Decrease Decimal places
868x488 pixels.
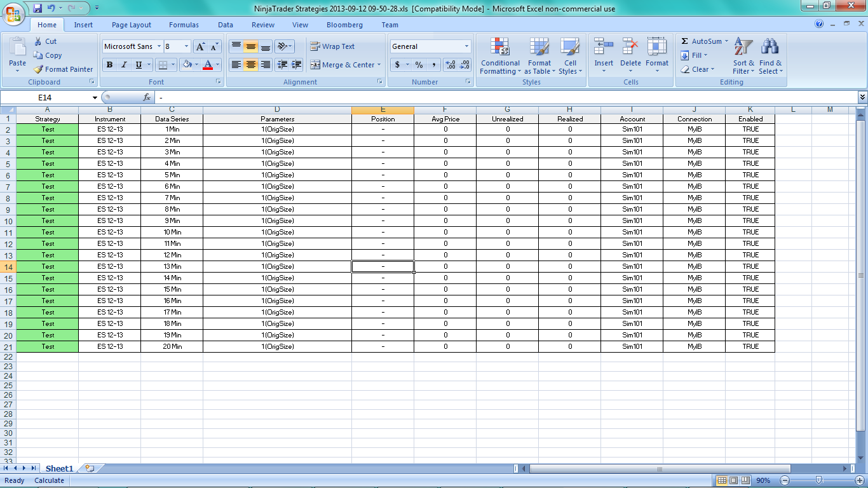pos(465,65)
